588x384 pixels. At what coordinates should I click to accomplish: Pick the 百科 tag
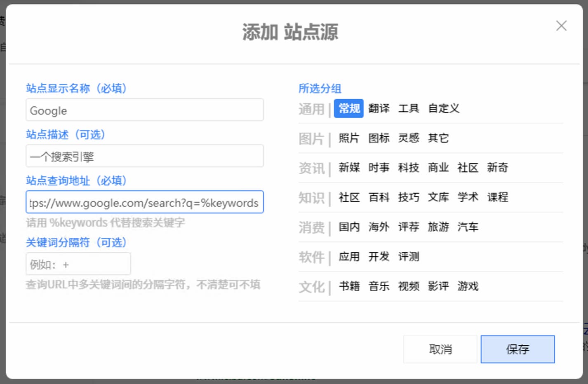(x=379, y=197)
